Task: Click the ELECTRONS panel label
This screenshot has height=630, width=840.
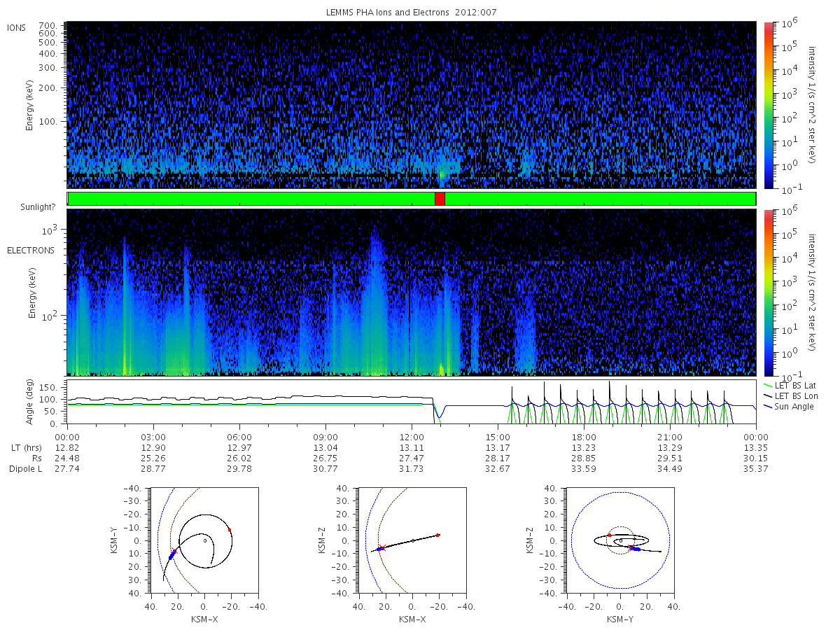Action: (x=30, y=250)
